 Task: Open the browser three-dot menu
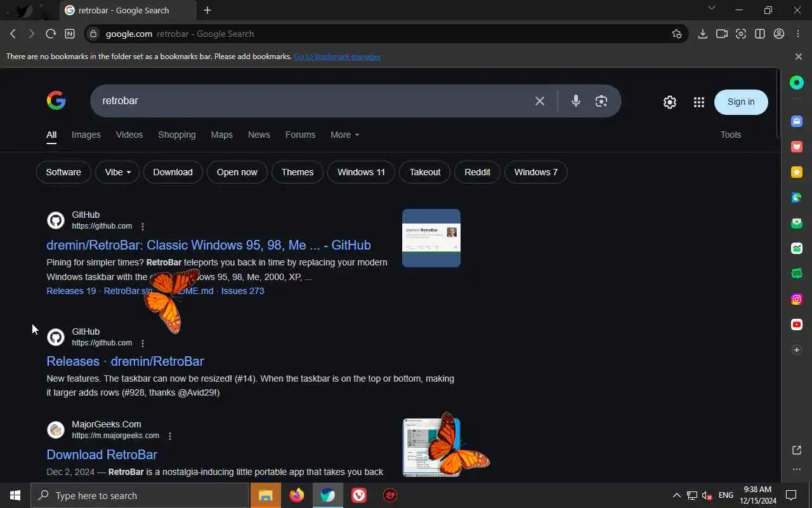pyautogui.click(x=798, y=34)
